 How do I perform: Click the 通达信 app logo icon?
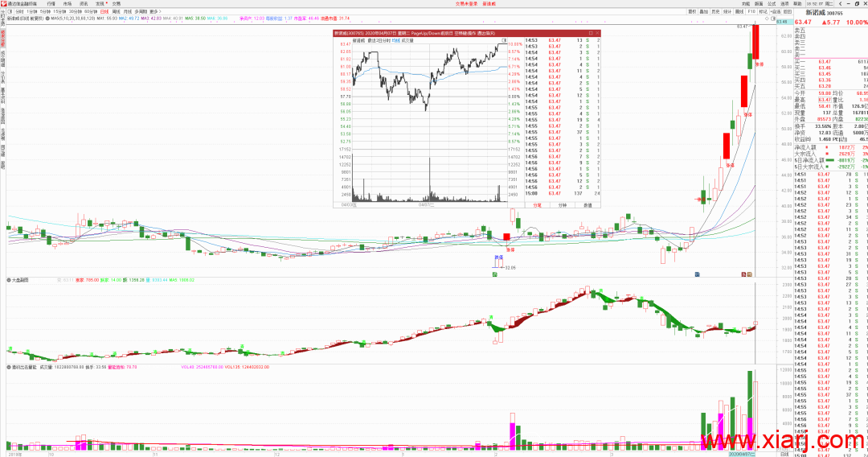4,3
